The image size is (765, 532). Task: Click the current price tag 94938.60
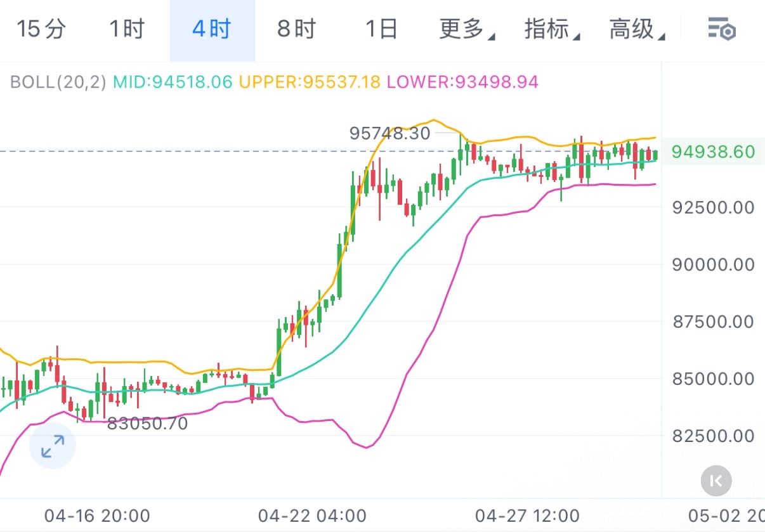[714, 152]
